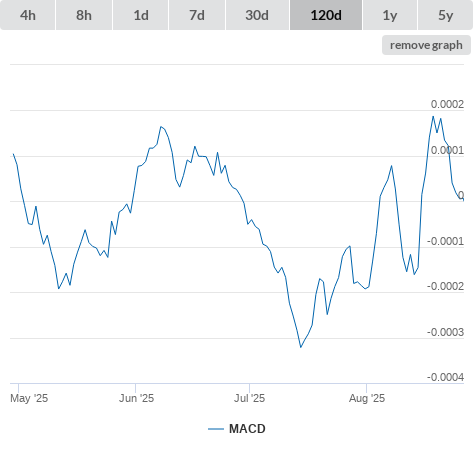Image resolution: width=474 pixels, height=455 pixels.
Task: Select the 7d range tab
Action: coord(197,15)
